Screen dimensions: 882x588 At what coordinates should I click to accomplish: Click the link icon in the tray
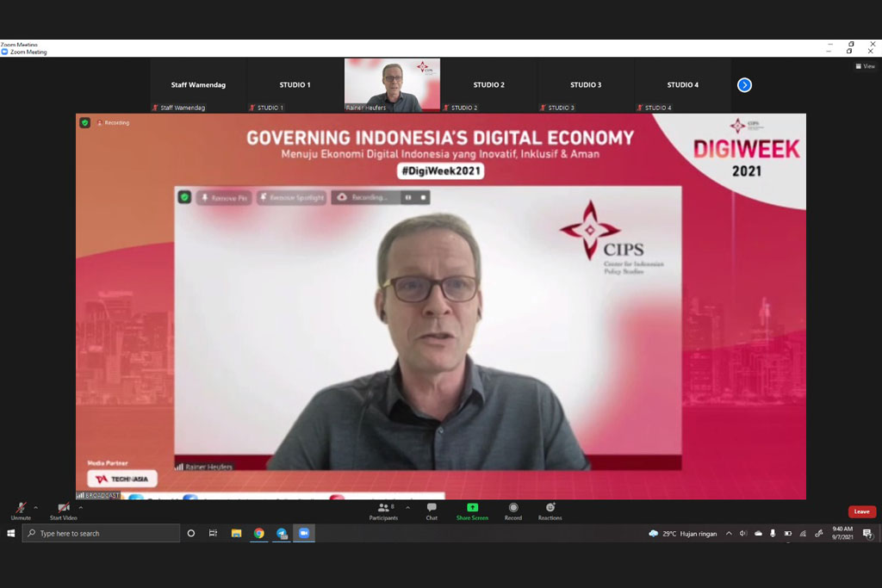819,534
